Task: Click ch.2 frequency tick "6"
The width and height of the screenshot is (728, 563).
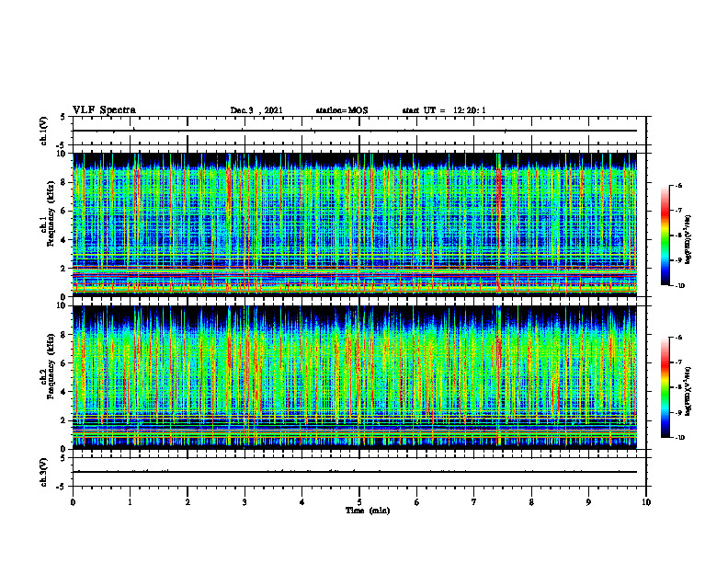Action: [x=63, y=363]
